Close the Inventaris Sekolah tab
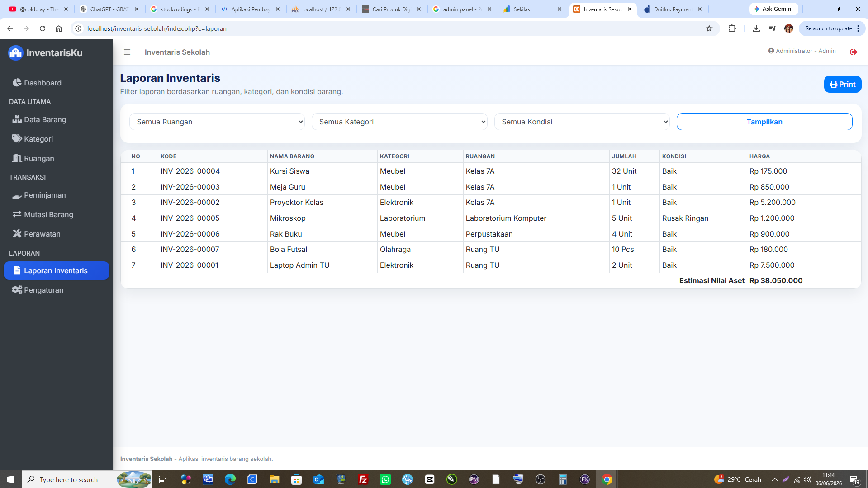Screen dimensions: 868x488 [x=630, y=9]
